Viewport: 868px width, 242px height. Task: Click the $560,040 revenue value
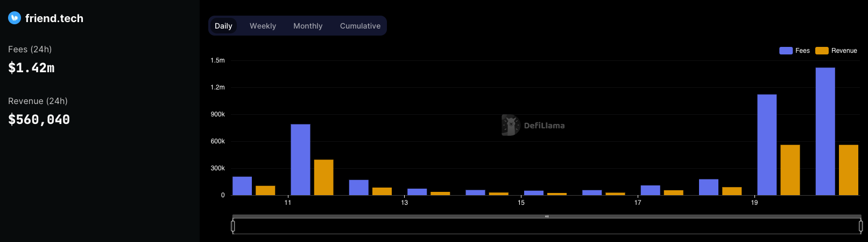[x=39, y=120]
